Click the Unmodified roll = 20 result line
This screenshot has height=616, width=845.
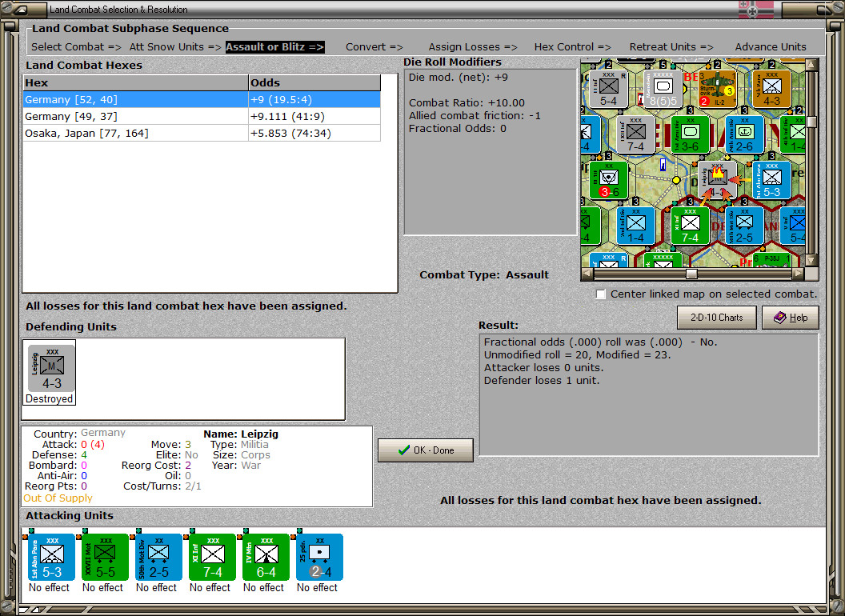pos(577,354)
